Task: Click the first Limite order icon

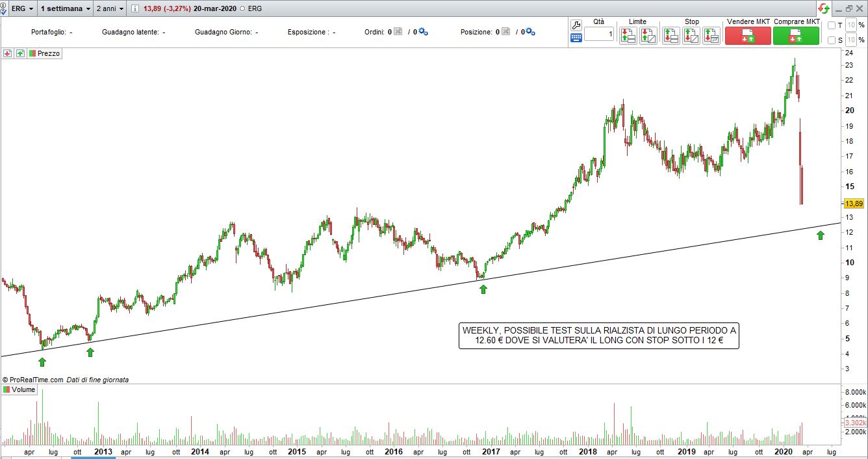Action: click(x=628, y=36)
